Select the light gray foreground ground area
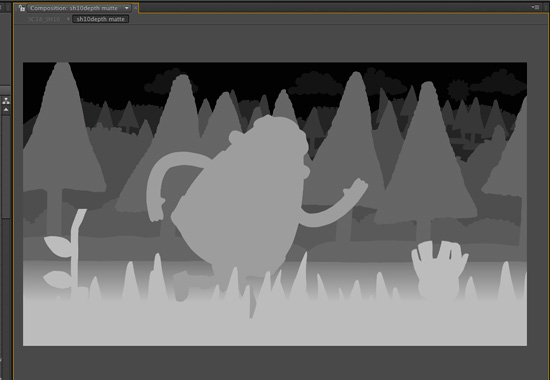This screenshot has height=380, width=550. pyautogui.click(x=275, y=323)
